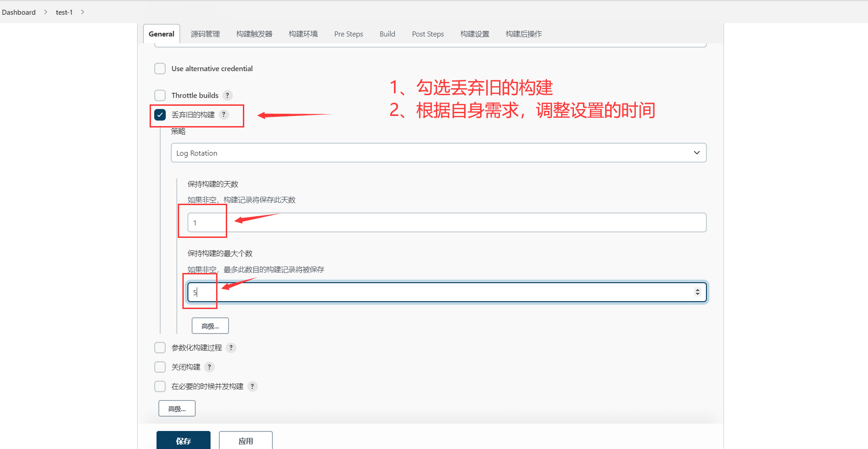This screenshot has width=868, height=449.
Task: Open help for Throttle builds
Action: [x=227, y=95]
